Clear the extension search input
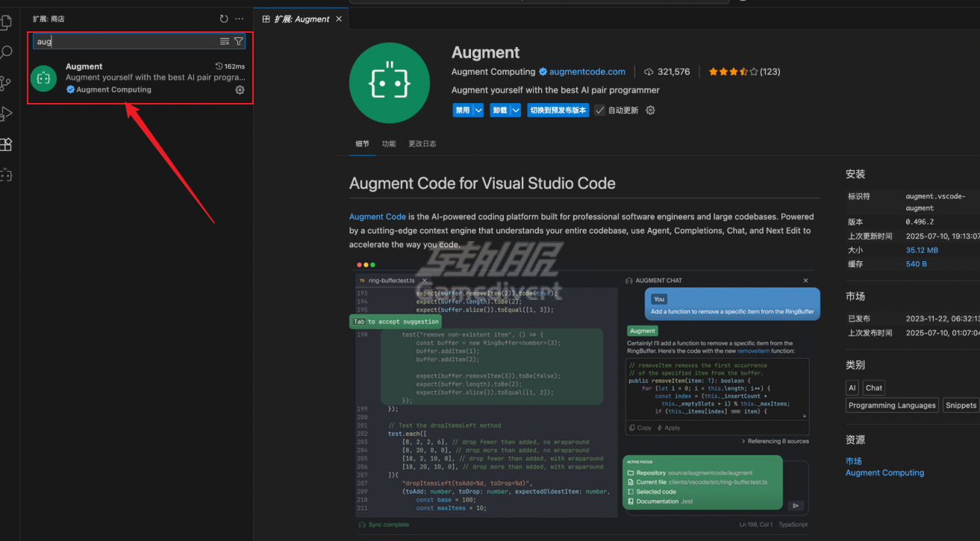 pos(224,41)
